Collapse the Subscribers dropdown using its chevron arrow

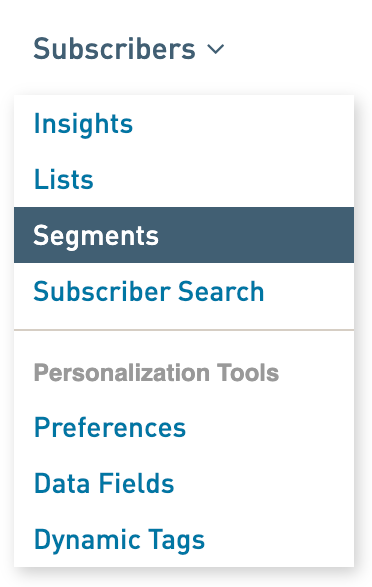(x=216, y=49)
